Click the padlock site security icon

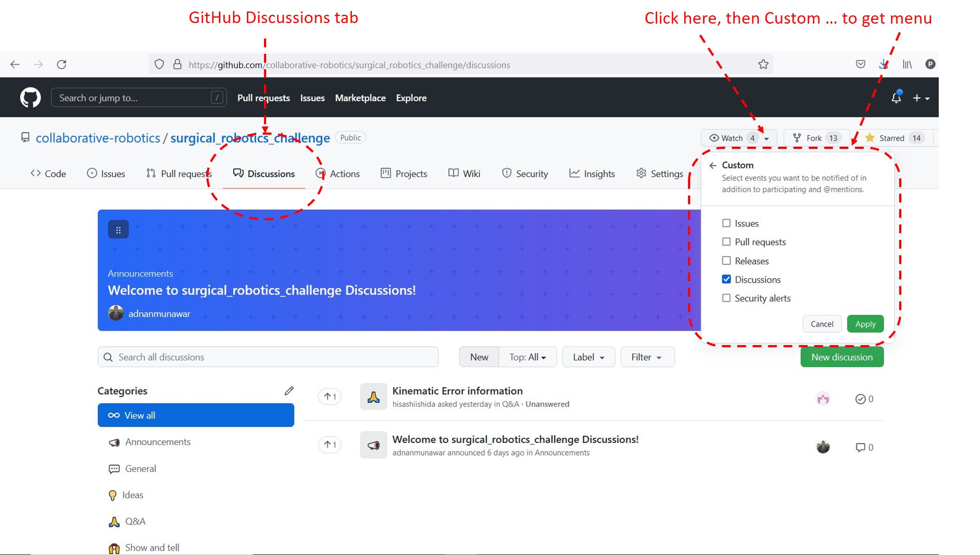(177, 64)
